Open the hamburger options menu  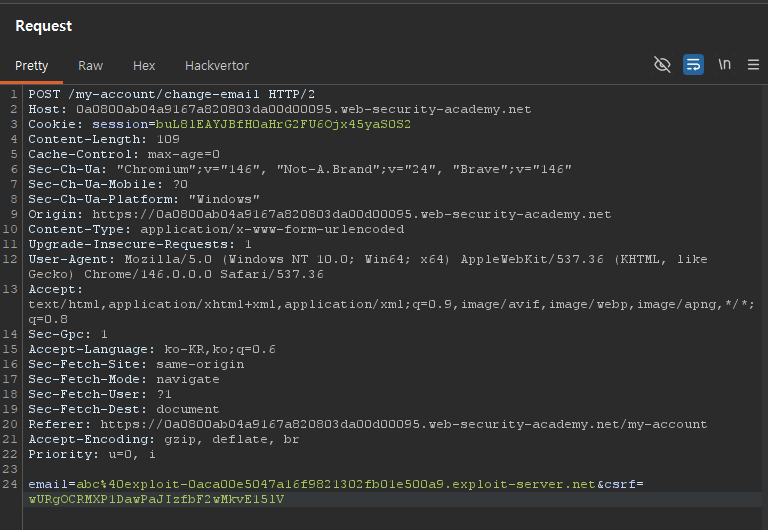pos(754,65)
